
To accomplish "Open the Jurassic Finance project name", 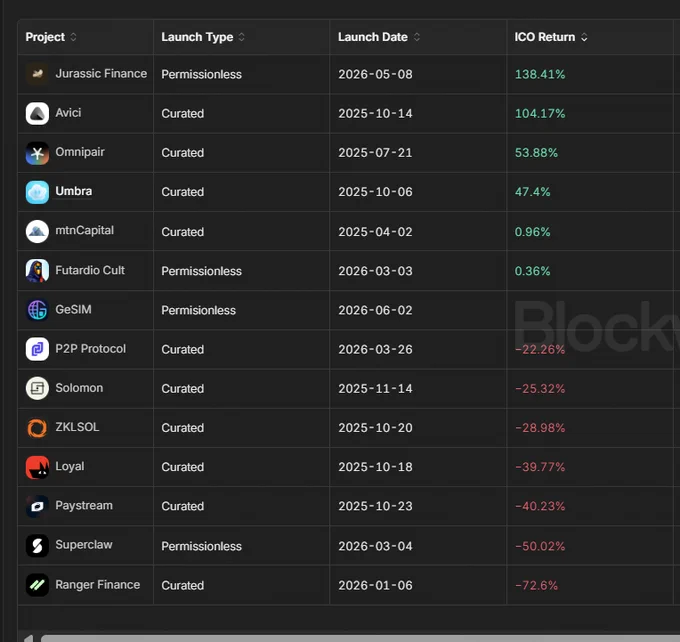I will [101, 74].
